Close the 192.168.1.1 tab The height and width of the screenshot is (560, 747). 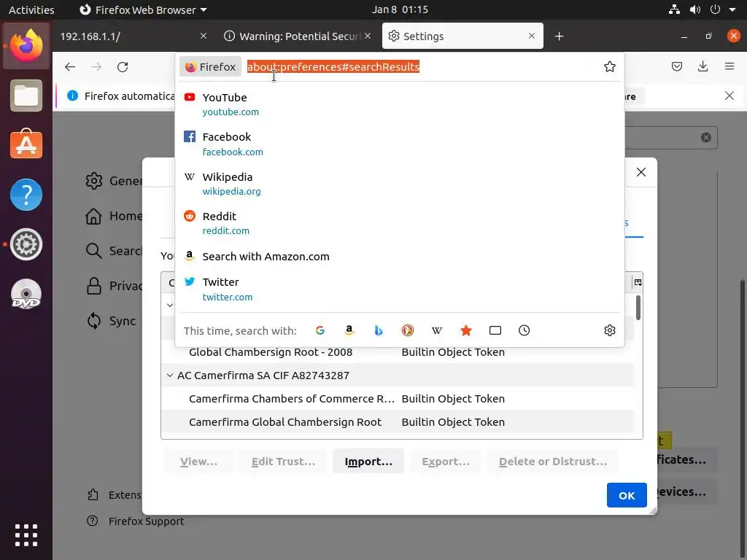click(x=204, y=36)
